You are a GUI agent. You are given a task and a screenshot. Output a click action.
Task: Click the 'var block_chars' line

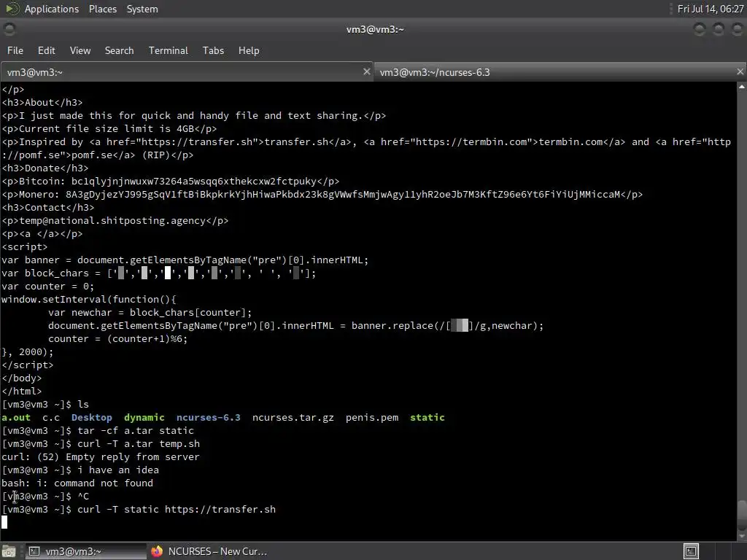coord(158,273)
